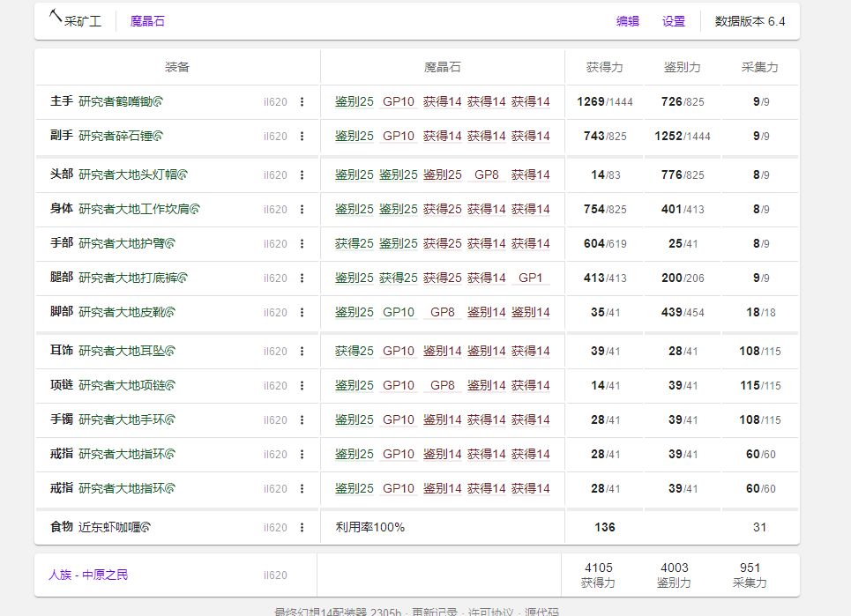Open the three-dot menu for 副手 研究者碎石锤

(x=304, y=137)
